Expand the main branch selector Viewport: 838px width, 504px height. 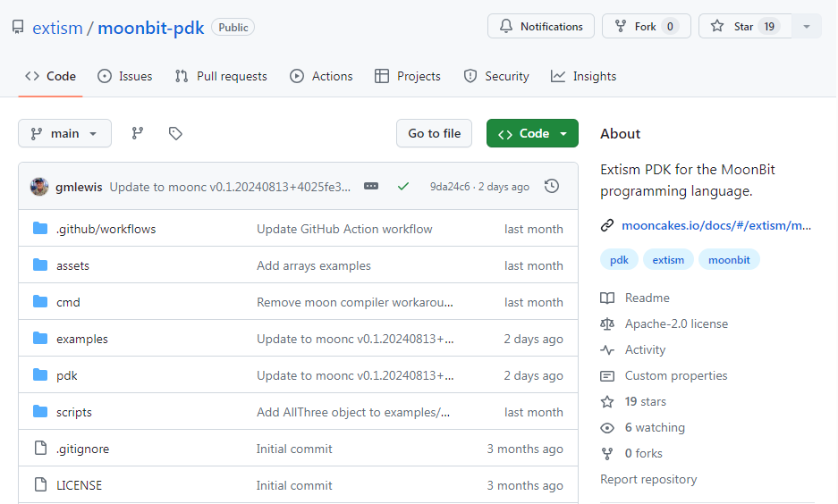click(64, 133)
